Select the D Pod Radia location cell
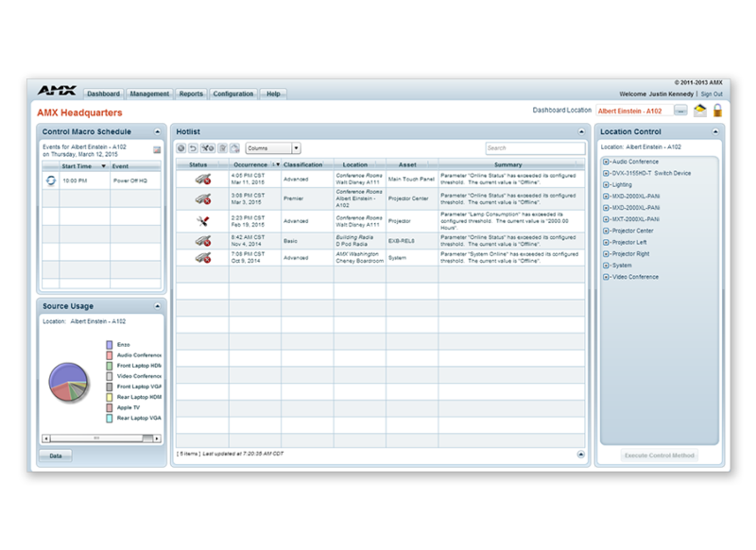The width and height of the screenshot is (756, 550). click(359, 241)
